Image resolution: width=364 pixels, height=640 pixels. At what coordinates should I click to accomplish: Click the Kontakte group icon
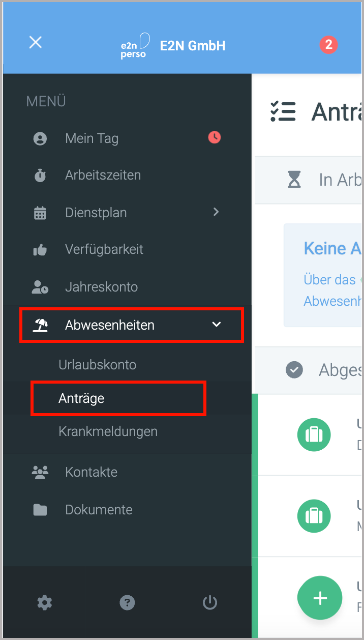[40, 472]
